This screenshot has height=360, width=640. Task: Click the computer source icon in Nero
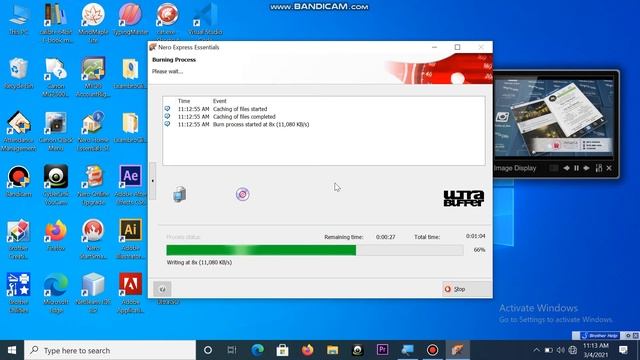pyautogui.click(x=180, y=194)
